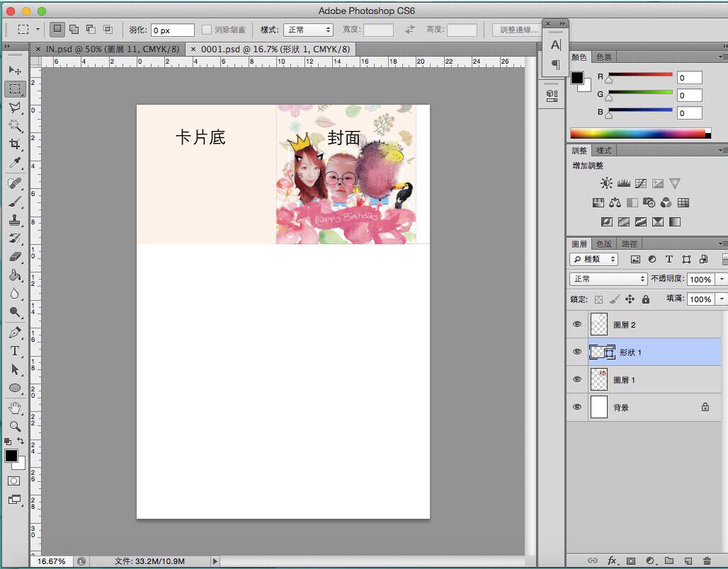Open the layer blend mode dropdown
This screenshot has height=569, width=728.
608,279
